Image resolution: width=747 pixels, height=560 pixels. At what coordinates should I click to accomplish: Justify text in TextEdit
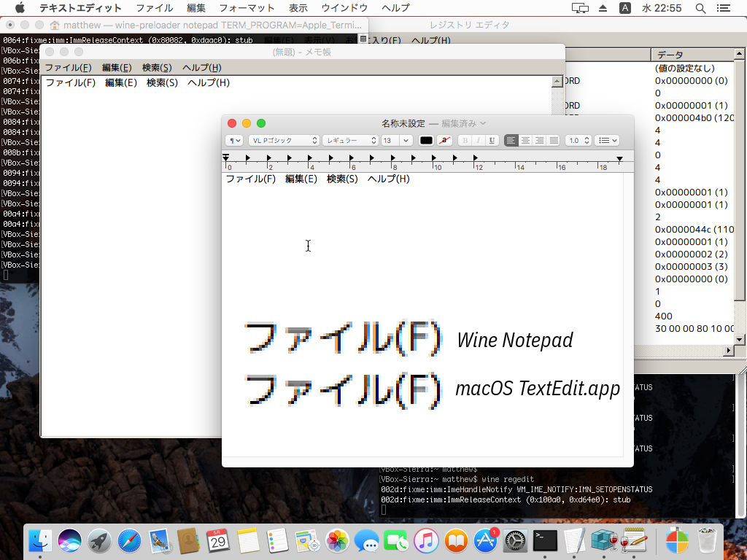(x=554, y=141)
